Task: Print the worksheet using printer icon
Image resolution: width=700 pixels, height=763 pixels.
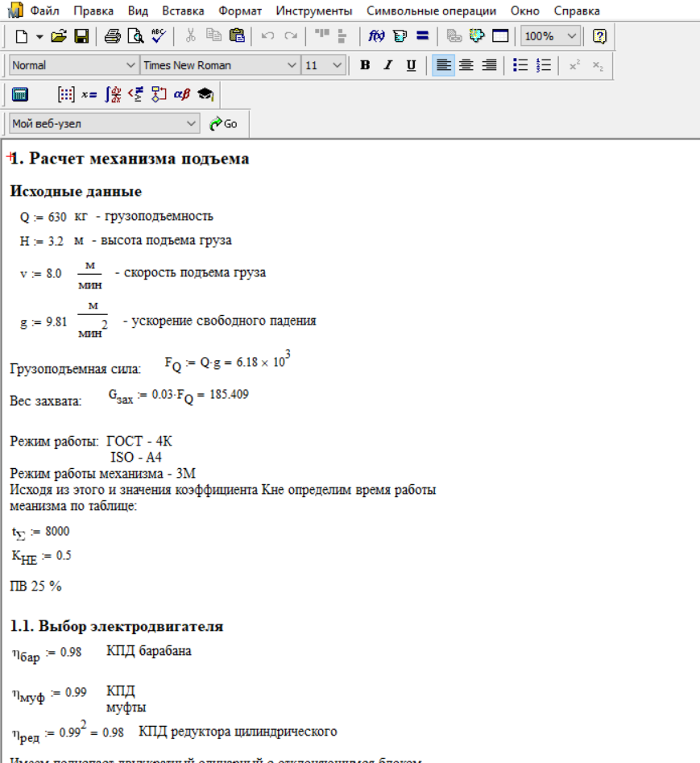Action: pos(112,36)
